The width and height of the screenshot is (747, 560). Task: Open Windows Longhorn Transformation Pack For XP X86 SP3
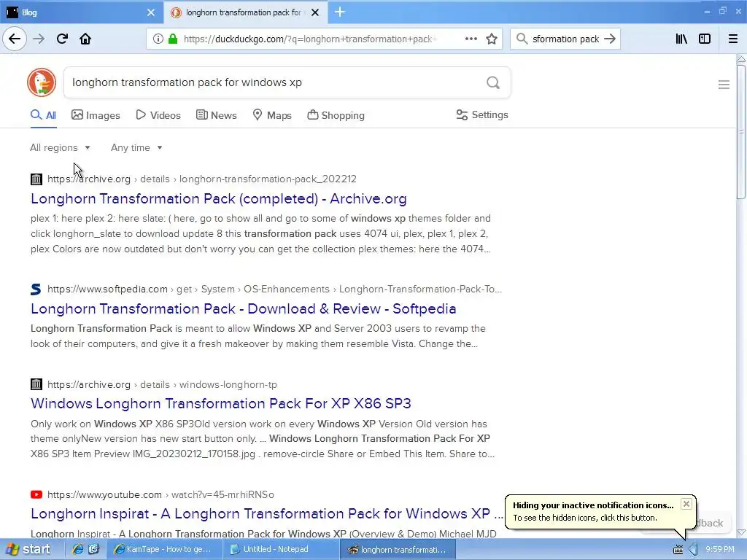[221, 403]
